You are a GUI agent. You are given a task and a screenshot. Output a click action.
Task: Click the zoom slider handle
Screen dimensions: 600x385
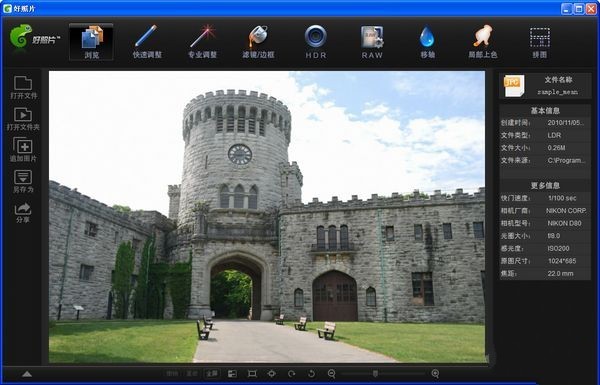pos(375,373)
